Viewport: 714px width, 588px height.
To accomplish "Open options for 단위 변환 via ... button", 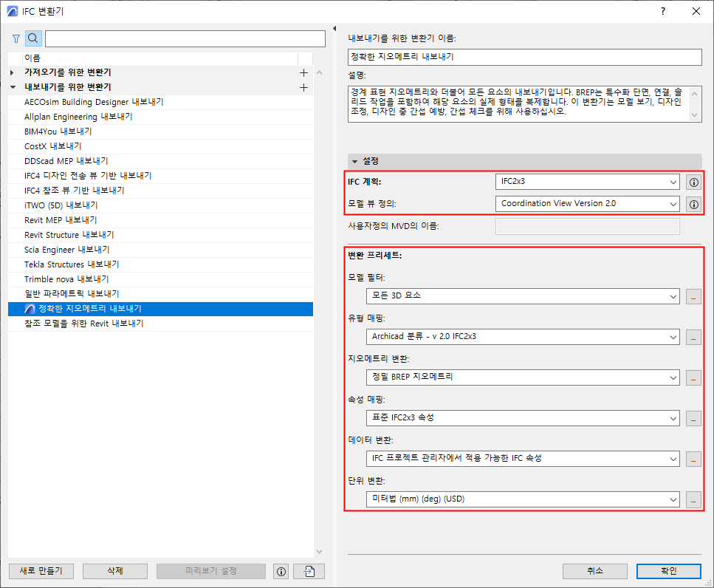I will point(693,499).
